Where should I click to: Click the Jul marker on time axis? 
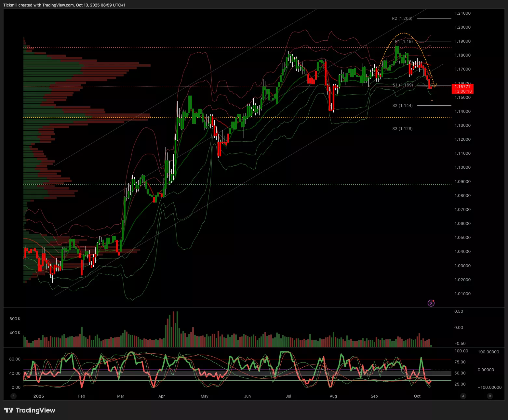tap(288, 396)
